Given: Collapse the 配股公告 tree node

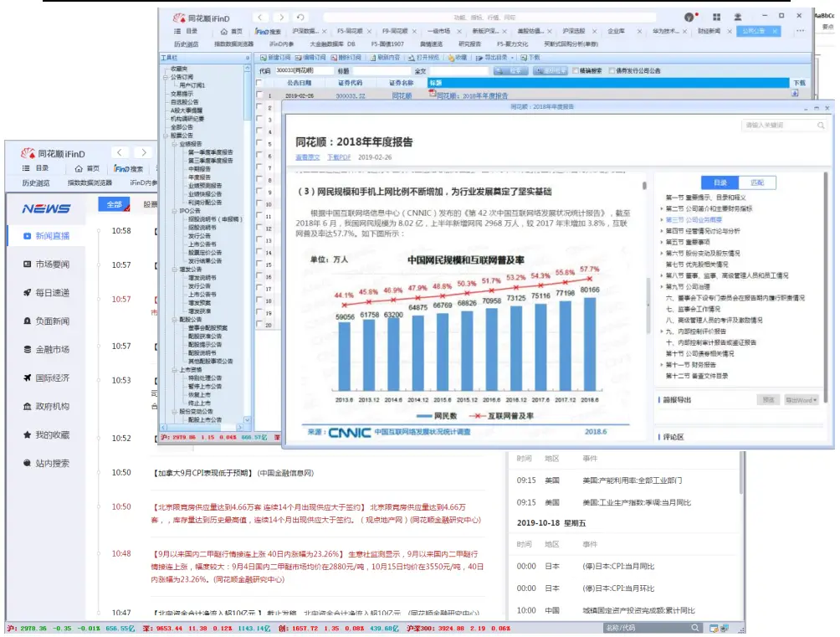Looking at the screenshot, I should 174,320.
